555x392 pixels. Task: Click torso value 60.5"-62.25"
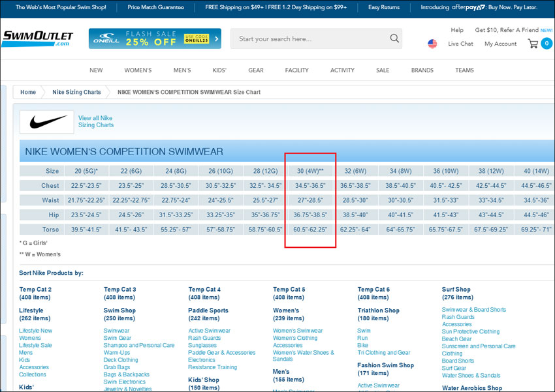[x=310, y=230]
